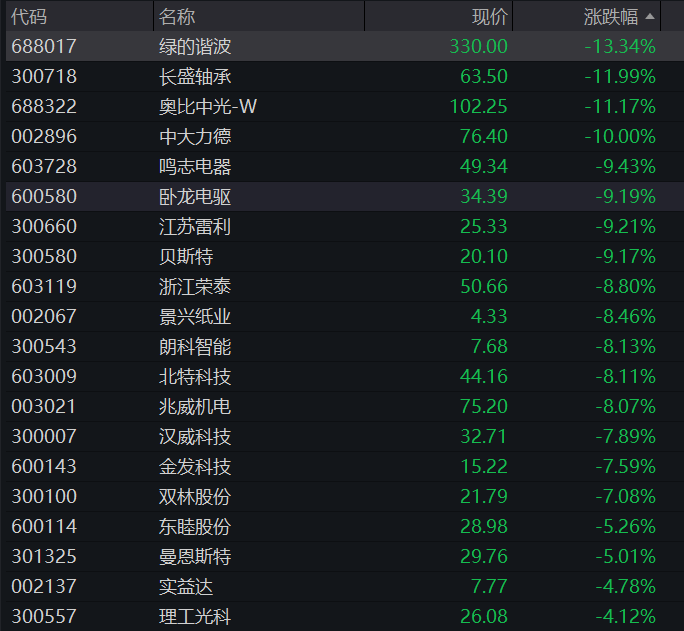Click price 102.25
This screenshot has width=684, height=631.
point(479,106)
